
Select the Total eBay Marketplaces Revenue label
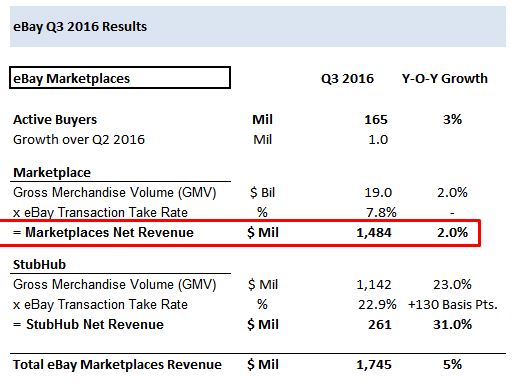pos(117,365)
